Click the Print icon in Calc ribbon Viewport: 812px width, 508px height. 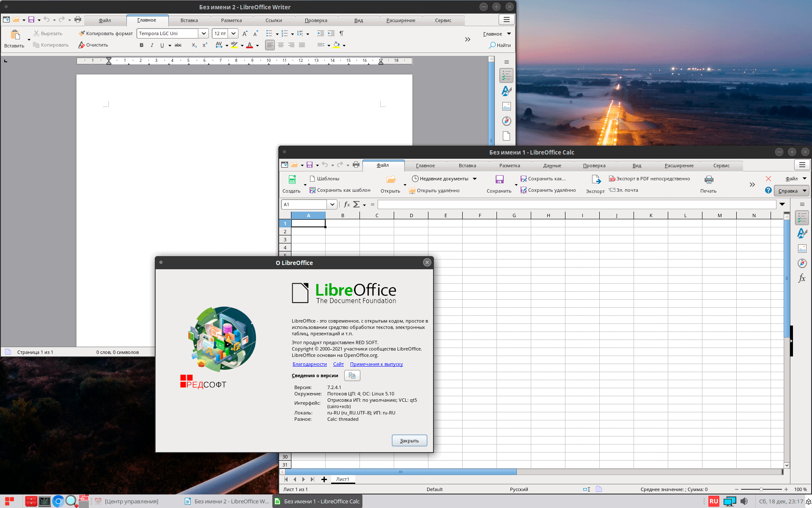[x=709, y=180]
